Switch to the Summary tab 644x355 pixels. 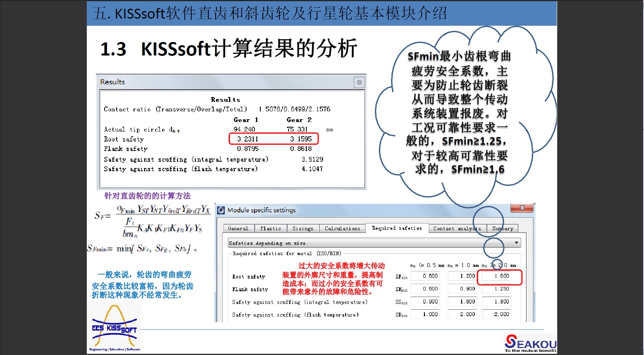[x=503, y=229]
